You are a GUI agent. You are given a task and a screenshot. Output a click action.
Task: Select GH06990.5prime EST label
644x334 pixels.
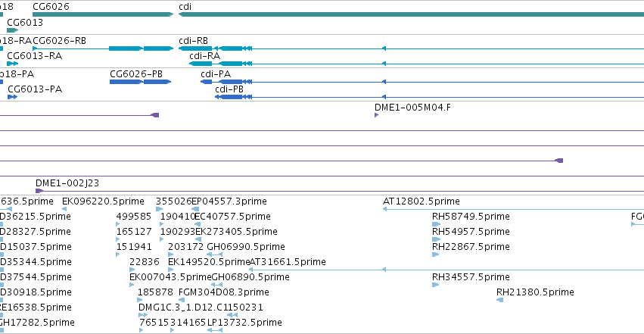pos(246,247)
